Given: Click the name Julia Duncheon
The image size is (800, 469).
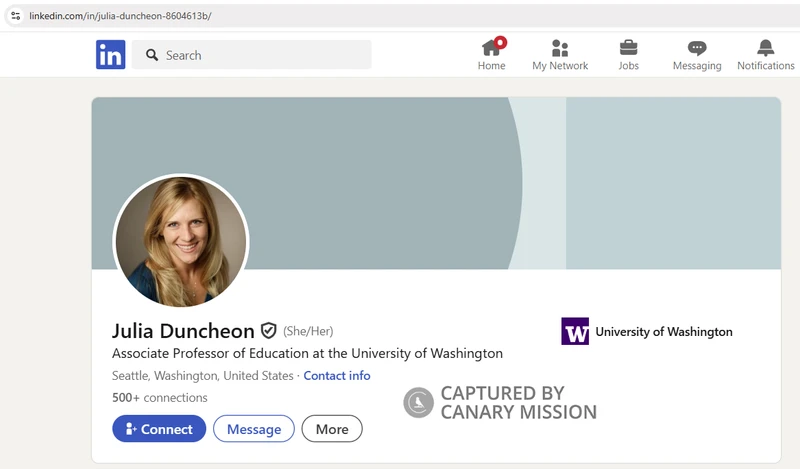Looking at the screenshot, I should (183, 331).
